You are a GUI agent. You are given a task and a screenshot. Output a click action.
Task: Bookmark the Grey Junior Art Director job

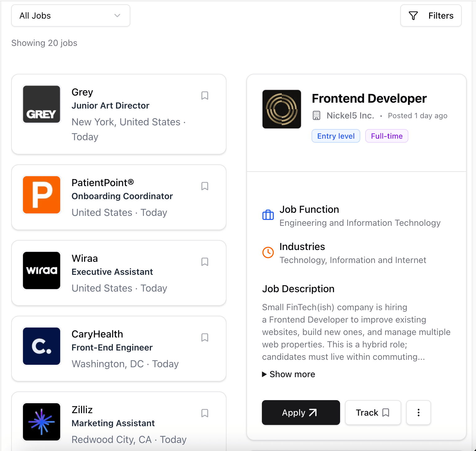point(204,96)
